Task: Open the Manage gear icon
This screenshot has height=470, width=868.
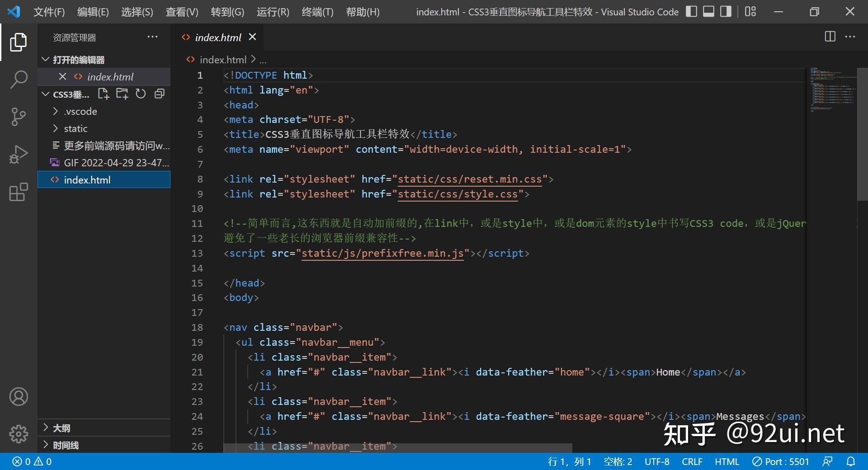Action: [x=19, y=434]
